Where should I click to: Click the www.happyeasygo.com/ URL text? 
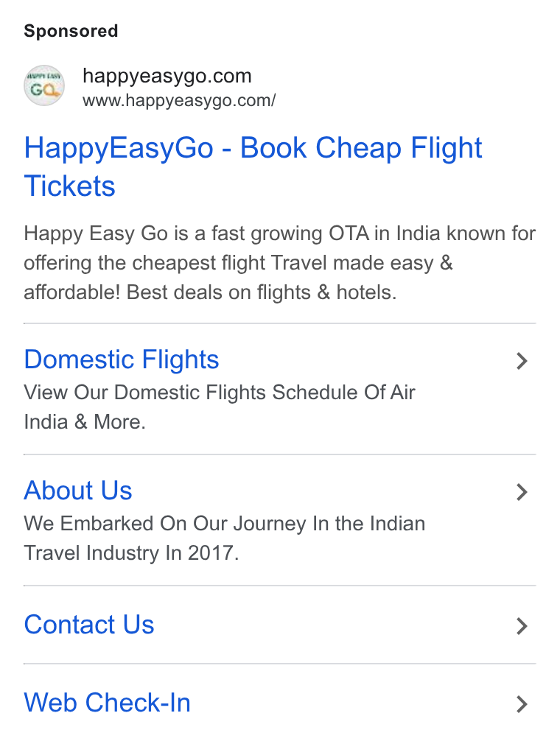click(179, 101)
